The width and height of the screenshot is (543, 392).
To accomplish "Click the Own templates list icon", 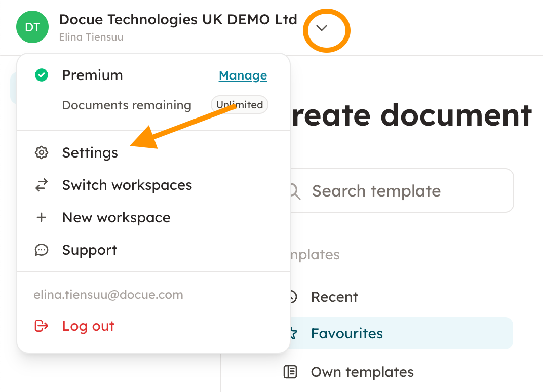I will click(x=290, y=372).
